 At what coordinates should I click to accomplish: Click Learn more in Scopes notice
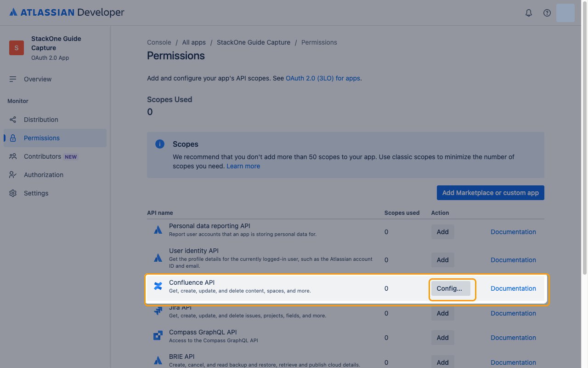(243, 166)
